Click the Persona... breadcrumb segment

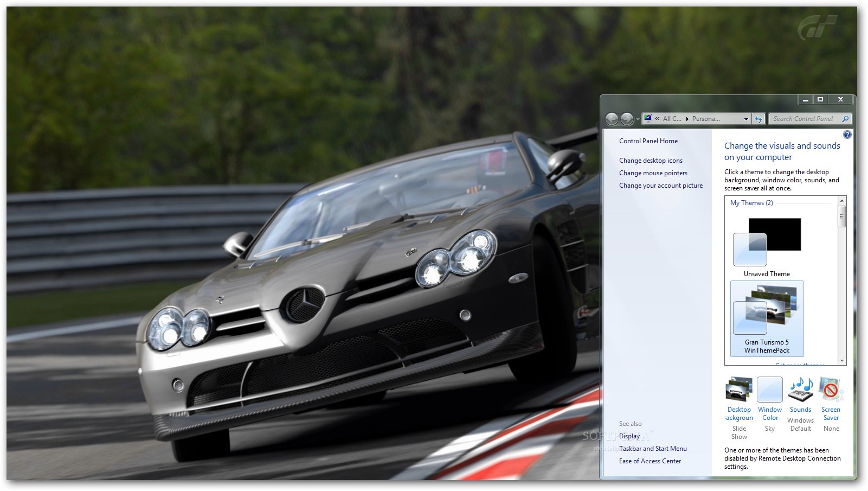coord(706,119)
